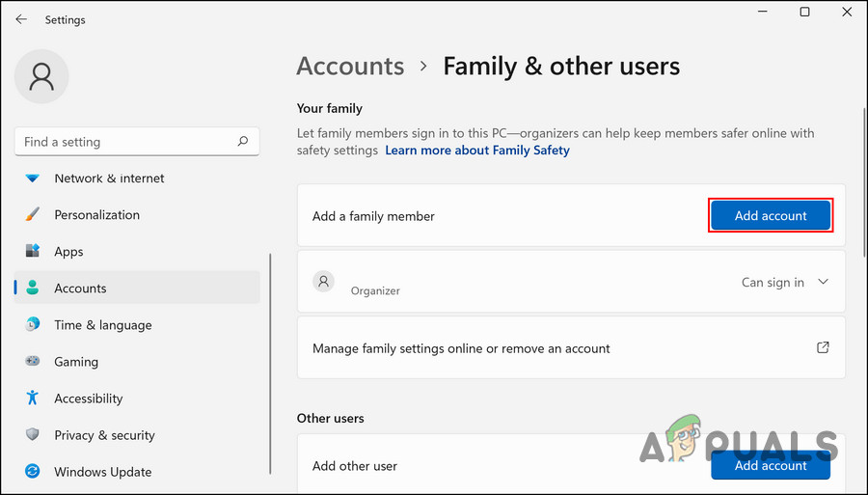The height and width of the screenshot is (495, 868).
Task: Click the Windows Update sync icon
Action: [x=33, y=472]
